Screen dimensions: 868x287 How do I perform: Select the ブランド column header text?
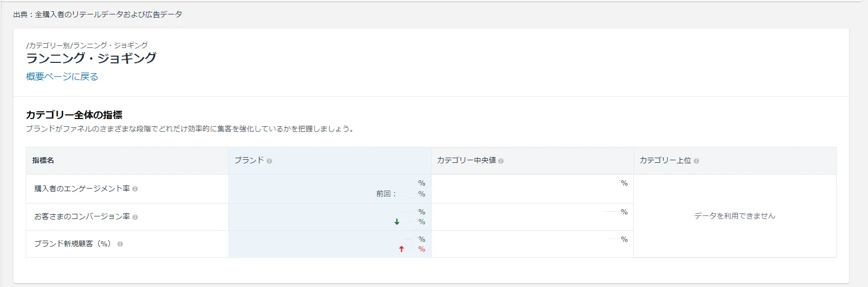pyautogui.click(x=249, y=160)
